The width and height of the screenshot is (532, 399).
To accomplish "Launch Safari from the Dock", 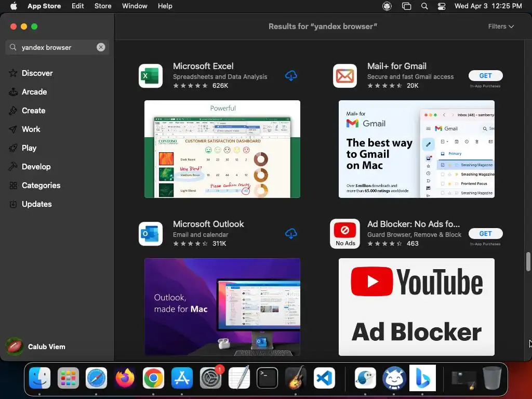I will 96,378.
